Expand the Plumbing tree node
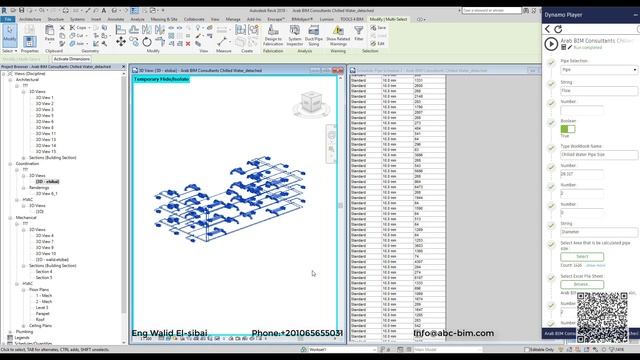This screenshot has width=640, height=360. click(11, 332)
